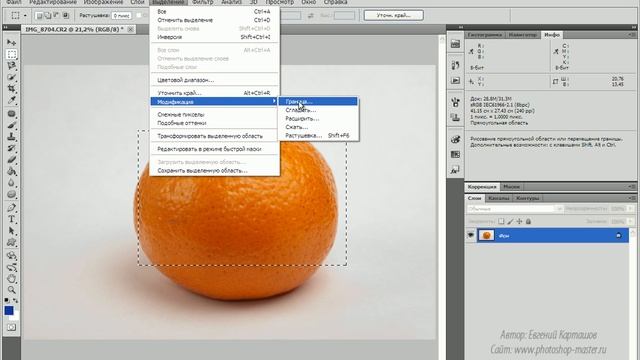Open the Clone Source panel icon
Image resolution: width=640 pixels, height=360 pixels.
pos(456,118)
